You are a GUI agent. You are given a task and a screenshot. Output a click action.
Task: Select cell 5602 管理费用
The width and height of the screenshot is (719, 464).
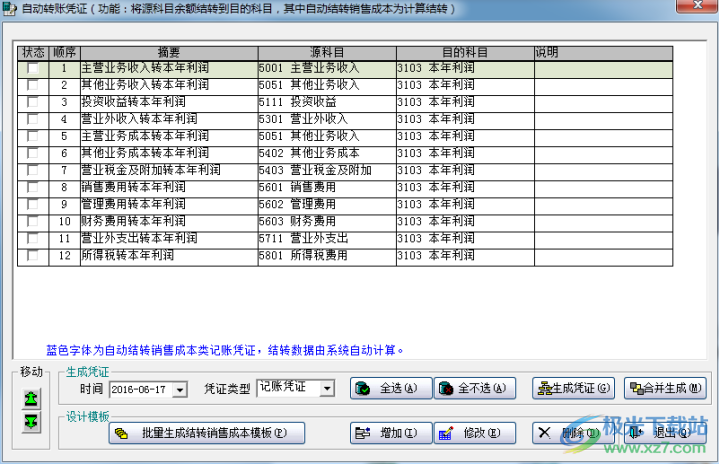[327, 204]
